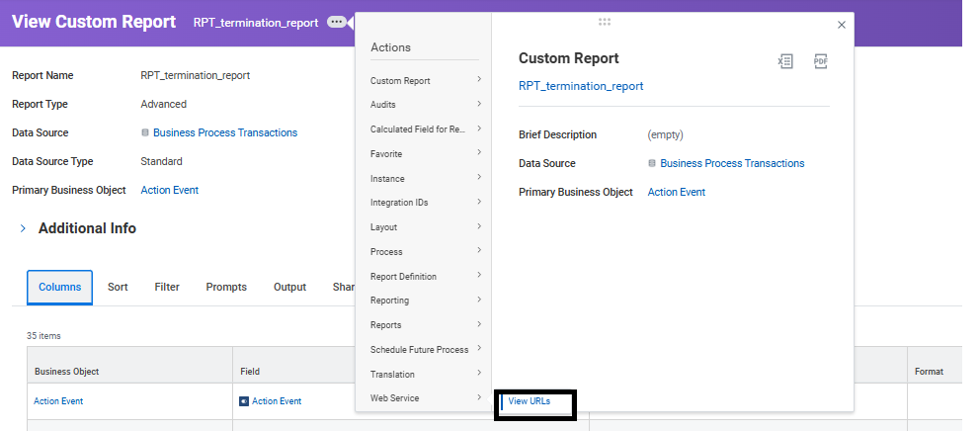Open Schedule Future Process submenu
The height and width of the screenshot is (431, 980).
pos(425,349)
